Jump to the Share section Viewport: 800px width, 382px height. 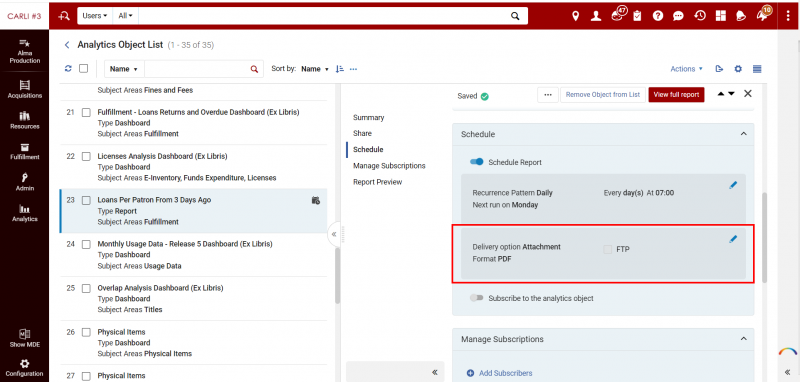pos(362,133)
